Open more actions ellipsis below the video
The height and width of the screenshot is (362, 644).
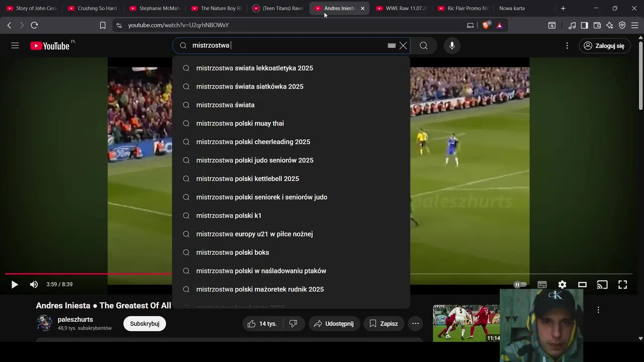tap(416, 324)
